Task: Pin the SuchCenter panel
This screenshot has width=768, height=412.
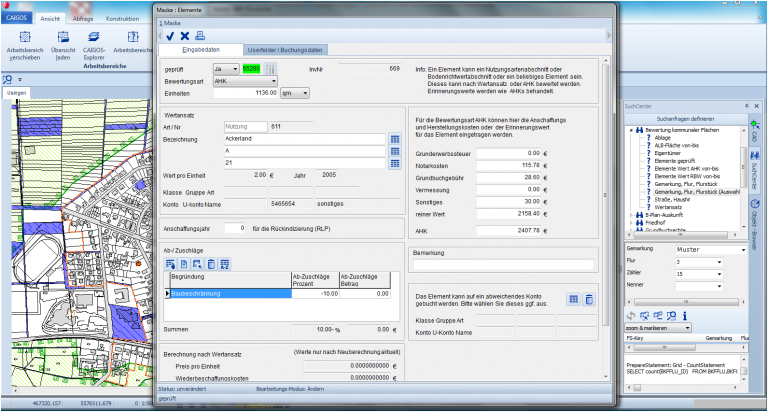Action: coord(747,106)
